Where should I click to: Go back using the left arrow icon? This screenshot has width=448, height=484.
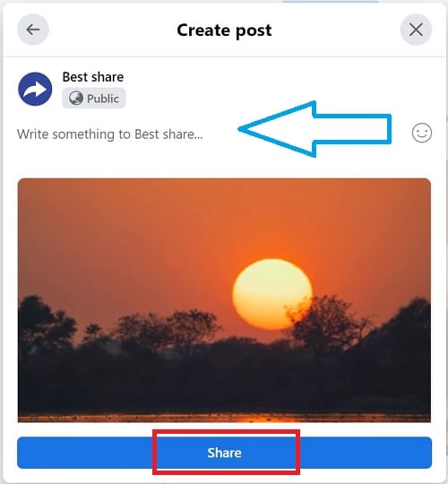tap(33, 30)
